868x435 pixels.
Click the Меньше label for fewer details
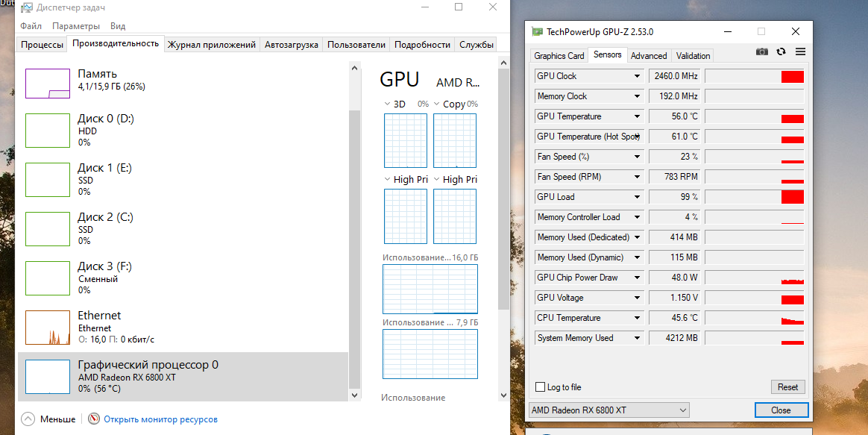point(57,419)
